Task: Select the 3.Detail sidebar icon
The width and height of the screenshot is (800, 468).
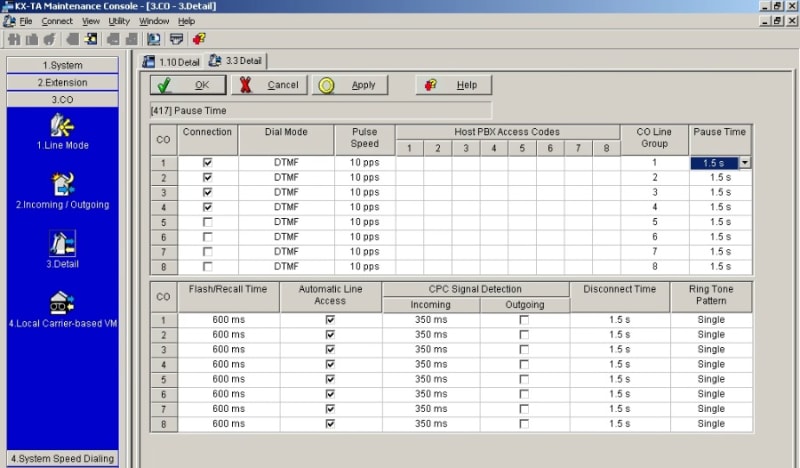Action: (62, 244)
